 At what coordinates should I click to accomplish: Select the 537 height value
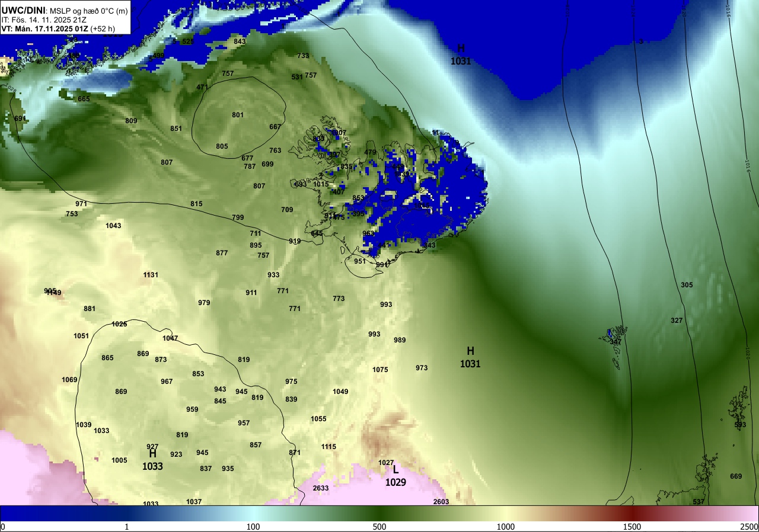pyautogui.click(x=699, y=502)
